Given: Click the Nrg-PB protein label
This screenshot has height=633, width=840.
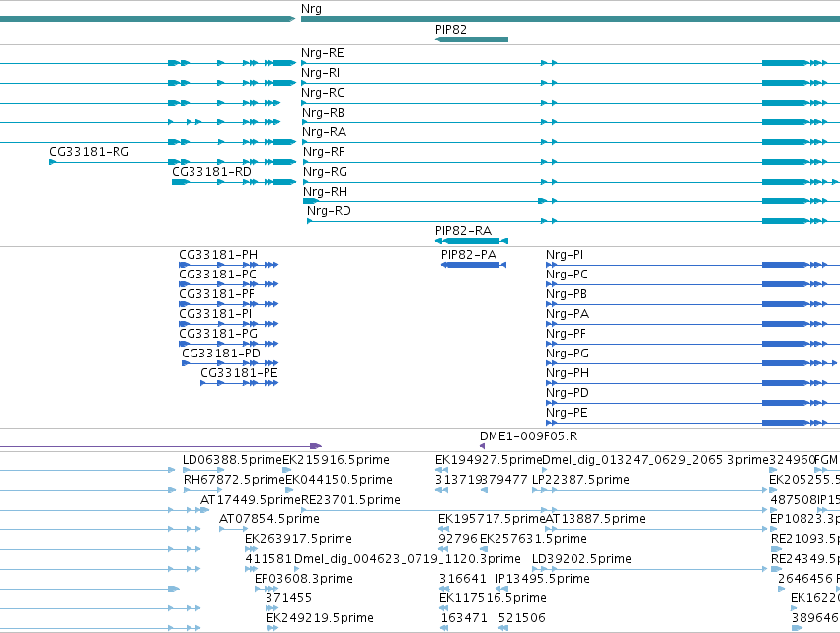Looking at the screenshot, I should (567, 294).
